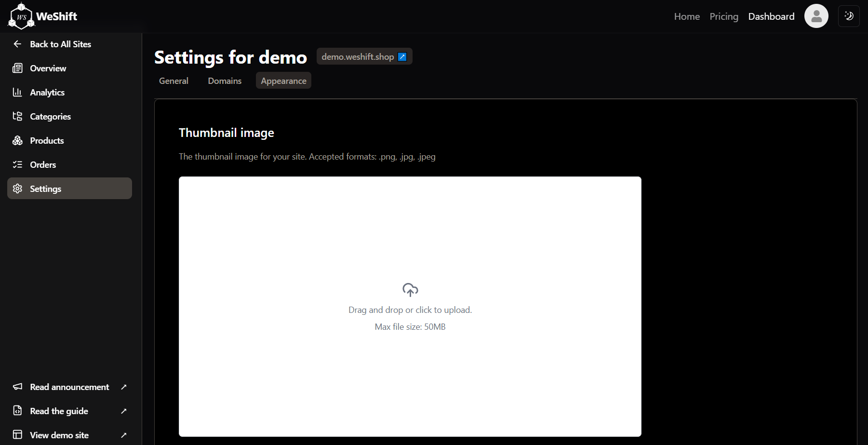Image resolution: width=868 pixels, height=445 pixels.
Task: Open the user avatar profile menu
Action: tap(816, 16)
